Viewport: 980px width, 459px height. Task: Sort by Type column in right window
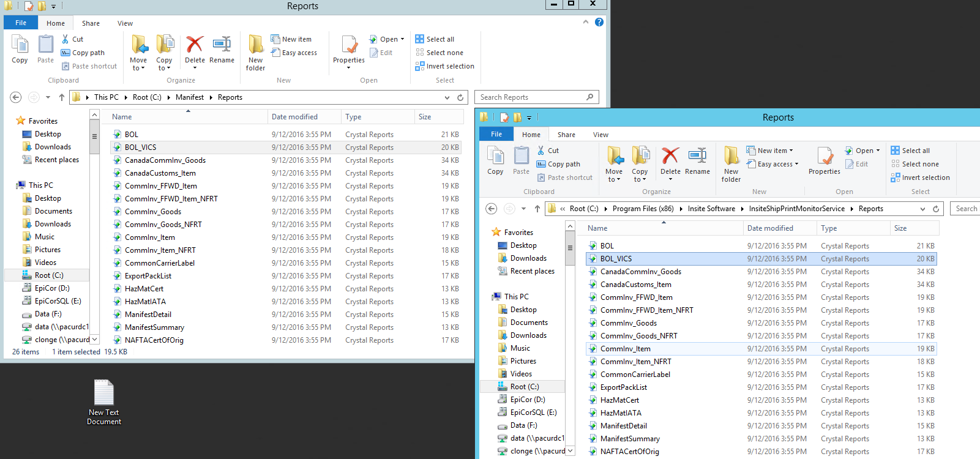pyautogui.click(x=853, y=228)
